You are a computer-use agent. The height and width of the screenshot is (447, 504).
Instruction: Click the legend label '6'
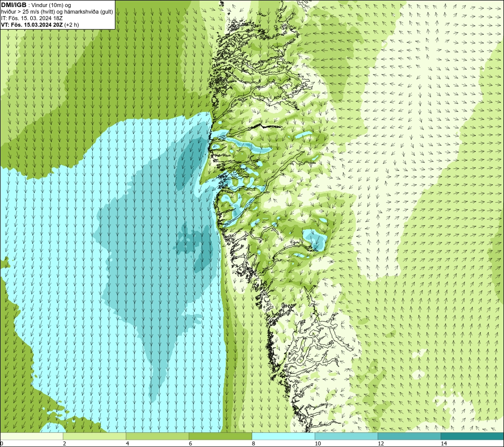(x=191, y=443)
